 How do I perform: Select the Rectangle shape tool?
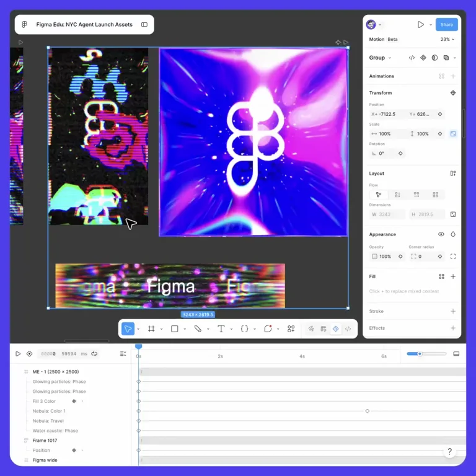point(175,328)
